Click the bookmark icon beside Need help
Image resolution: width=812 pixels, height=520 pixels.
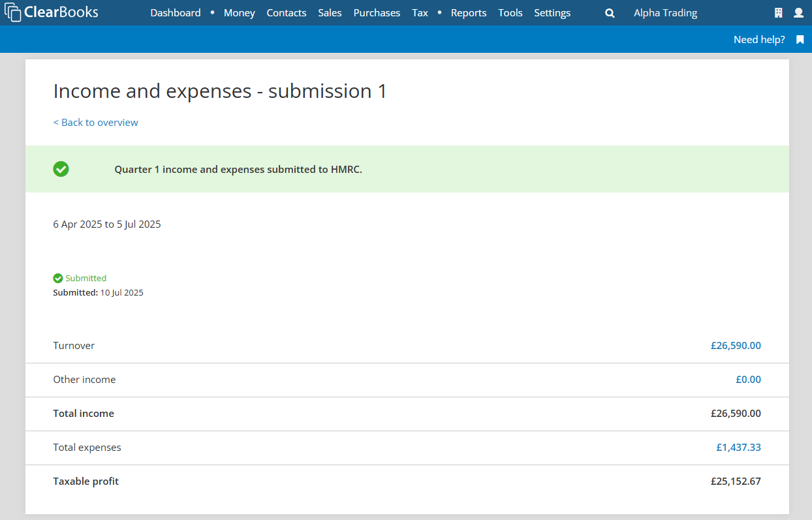[x=800, y=40]
